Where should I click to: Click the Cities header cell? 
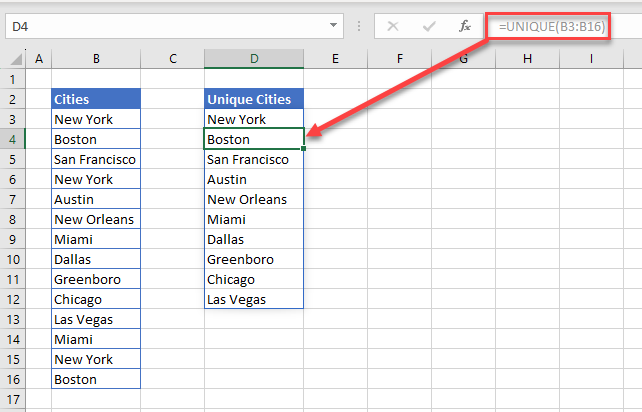pos(96,99)
